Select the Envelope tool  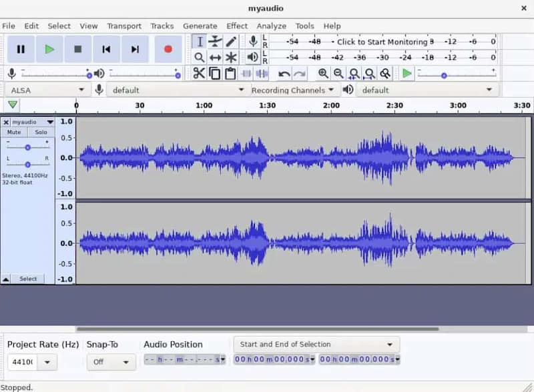(x=215, y=41)
